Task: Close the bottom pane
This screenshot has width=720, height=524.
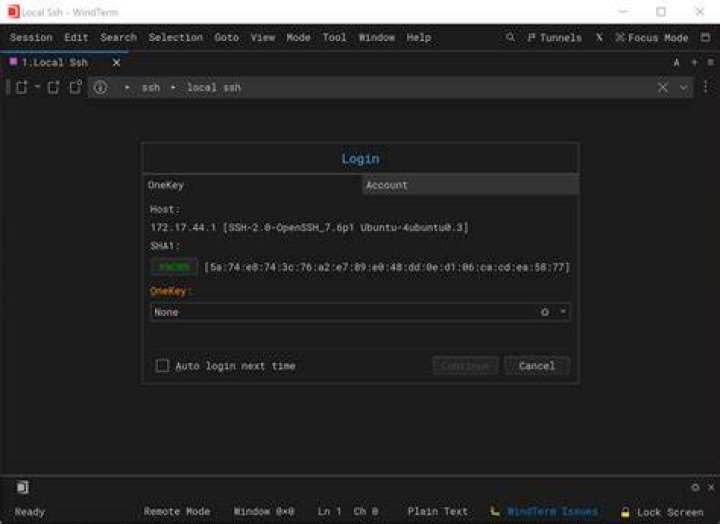Action: [x=711, y=487]
